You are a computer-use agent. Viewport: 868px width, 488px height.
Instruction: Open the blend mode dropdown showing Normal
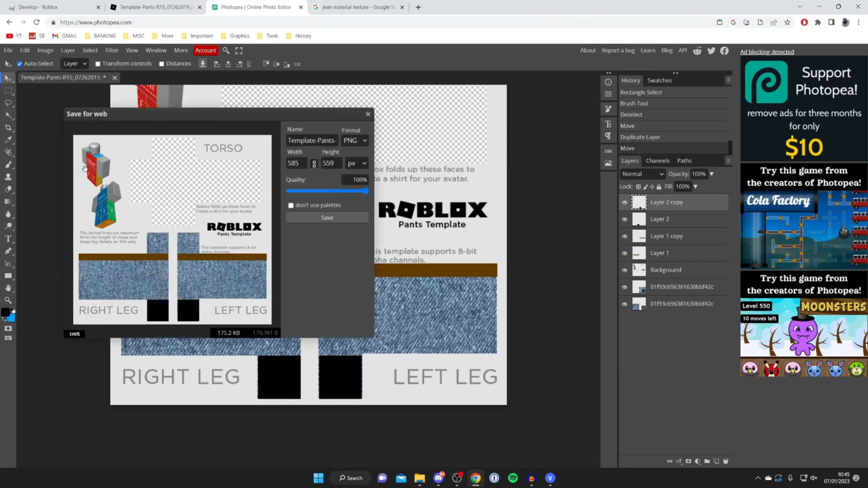(x=642, y=174)
